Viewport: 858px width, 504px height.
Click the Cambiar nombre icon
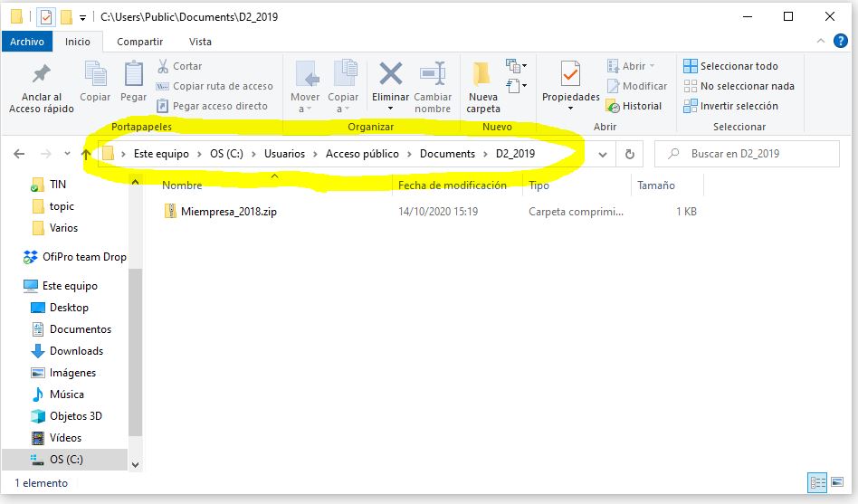[x=433, y=74]
